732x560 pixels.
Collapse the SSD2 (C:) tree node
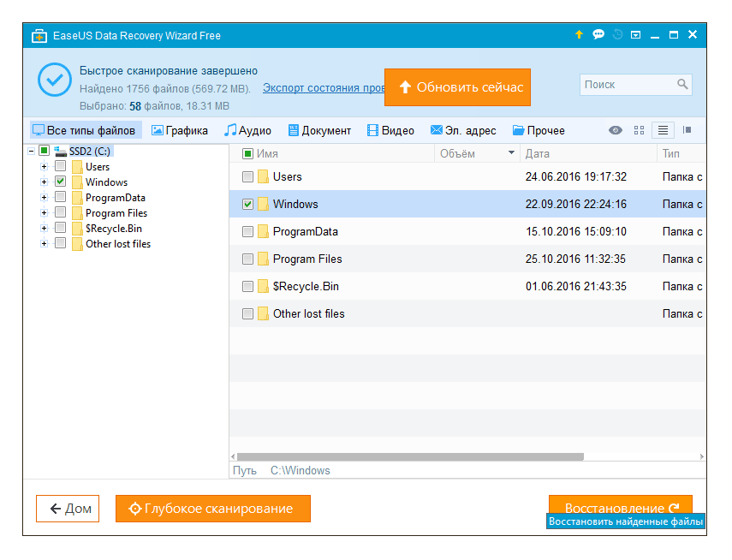tap(31, 151)
